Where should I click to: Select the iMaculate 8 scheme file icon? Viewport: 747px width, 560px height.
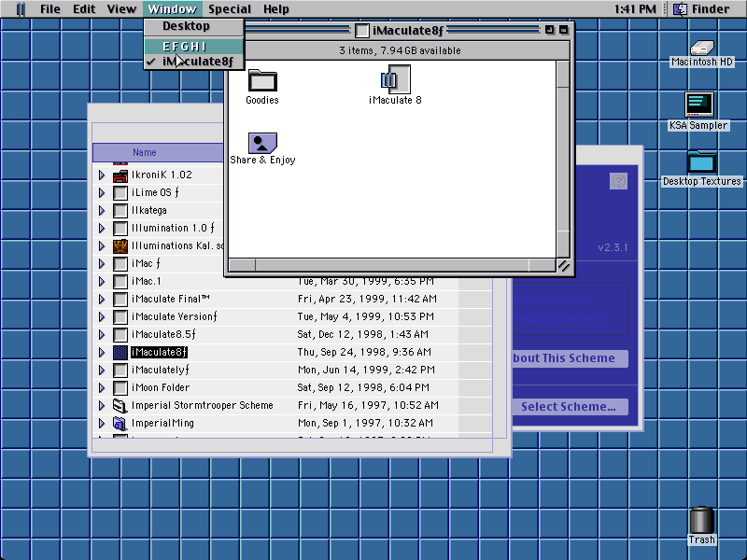click(395, 79)
